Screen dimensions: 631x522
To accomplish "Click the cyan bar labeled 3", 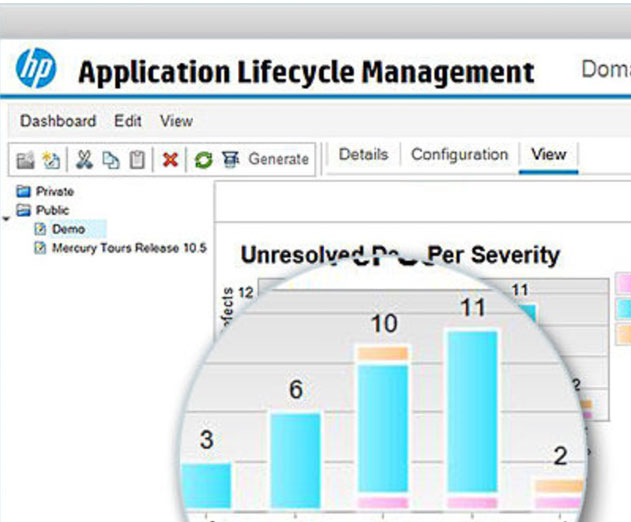I will tap(206, 486).
